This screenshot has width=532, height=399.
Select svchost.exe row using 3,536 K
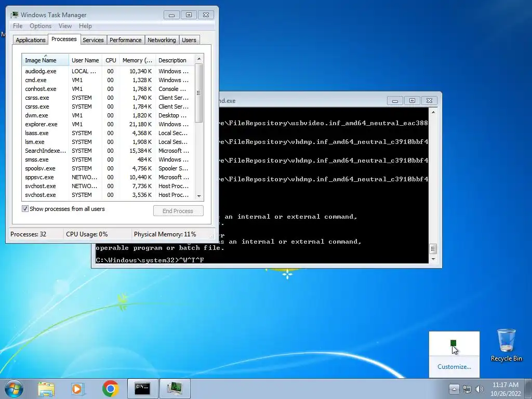[x=108, y=195]
